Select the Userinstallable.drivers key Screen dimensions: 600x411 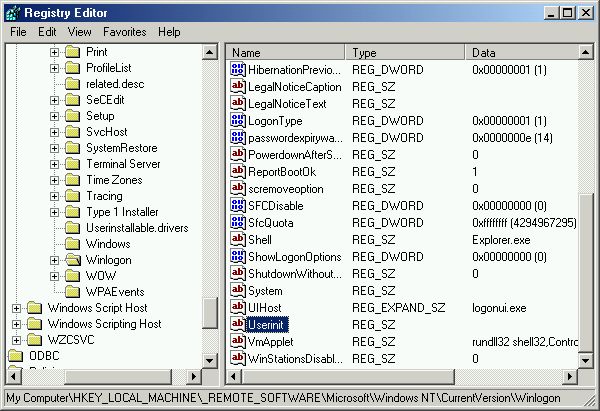pos(137,228)
